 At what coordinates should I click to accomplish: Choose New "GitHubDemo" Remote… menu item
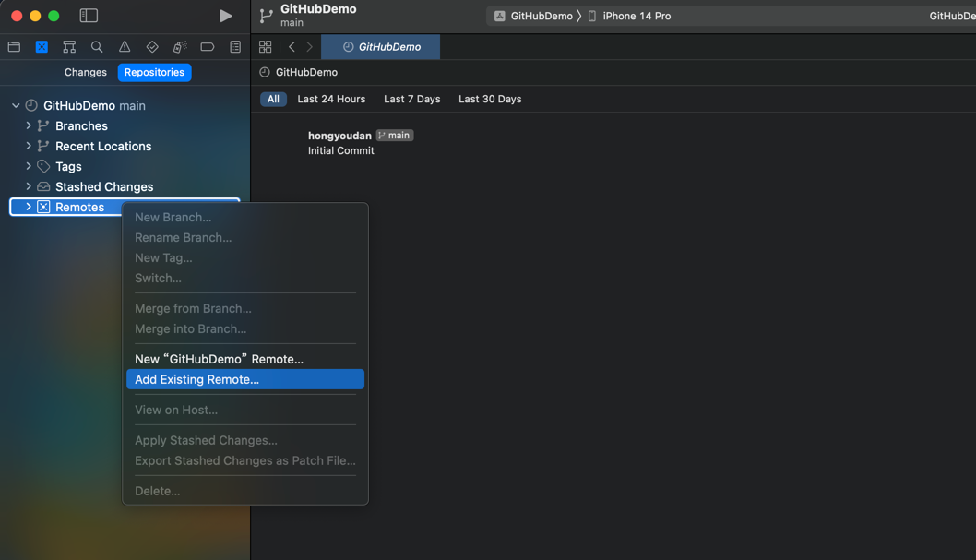[x=219, y=359]
